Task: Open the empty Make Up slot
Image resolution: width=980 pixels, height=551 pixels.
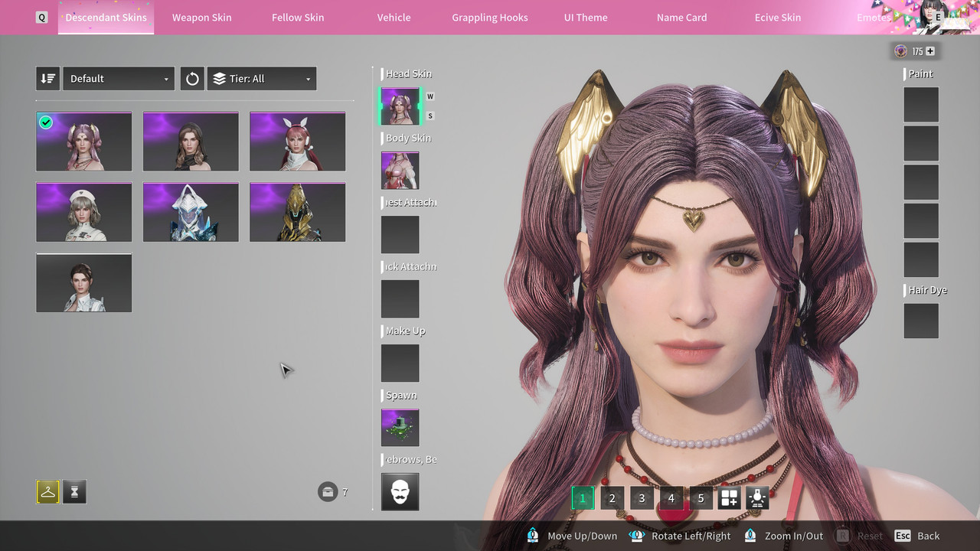Action: pyautogui.click(x=400, y=364)
